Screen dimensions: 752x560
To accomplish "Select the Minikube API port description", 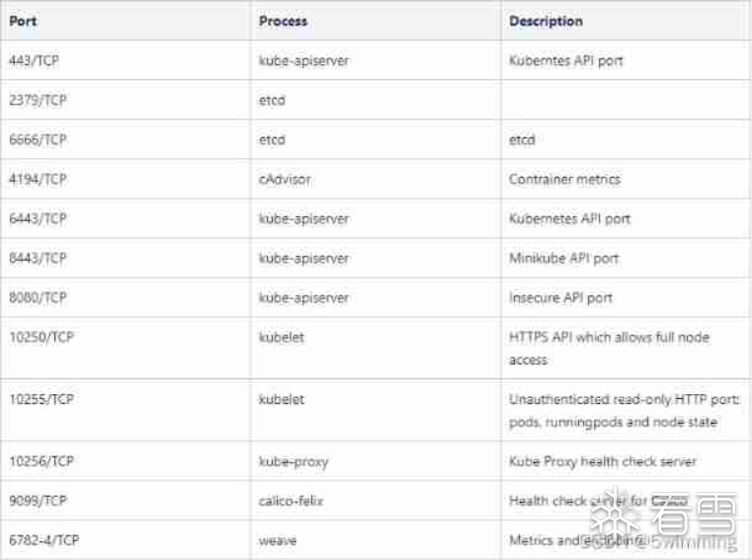I will [563, 258].
